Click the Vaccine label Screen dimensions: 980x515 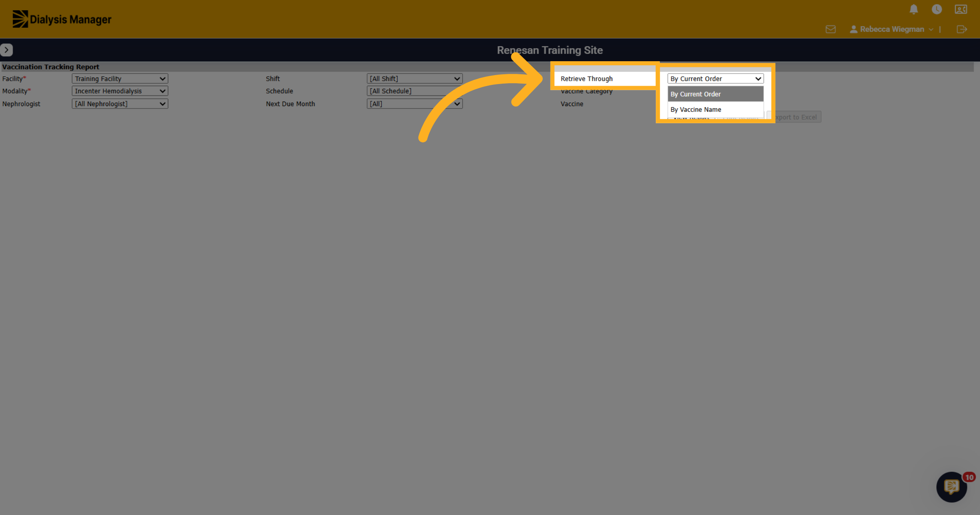click(572, 104)
